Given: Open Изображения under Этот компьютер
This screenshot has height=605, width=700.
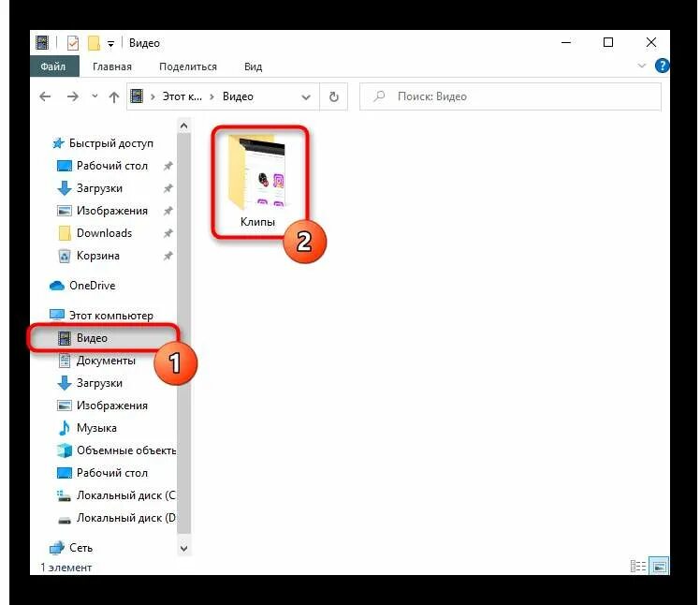Looking at the screenshot, I should pyautogui.click(x=112, y=406).
